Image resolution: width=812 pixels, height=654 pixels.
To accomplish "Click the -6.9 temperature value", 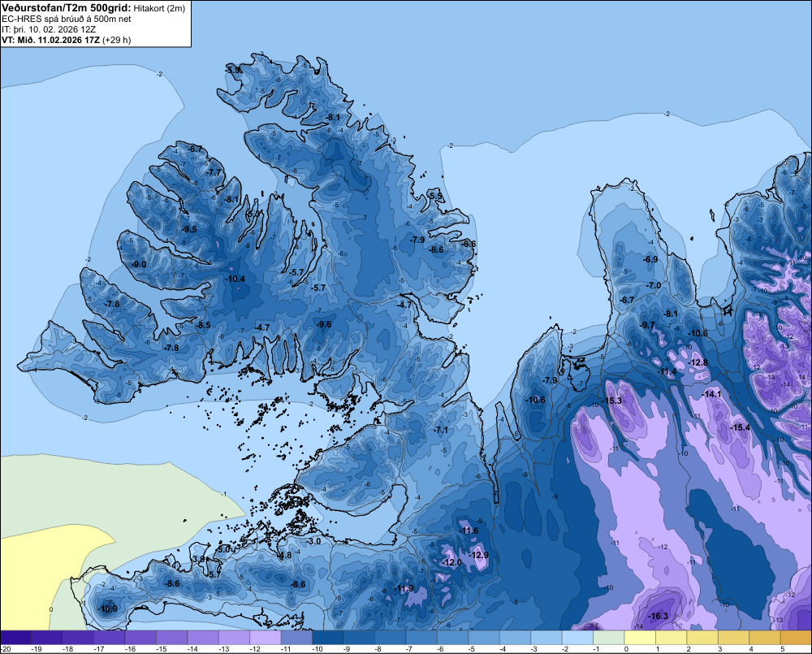I will (x=650, y=259).
